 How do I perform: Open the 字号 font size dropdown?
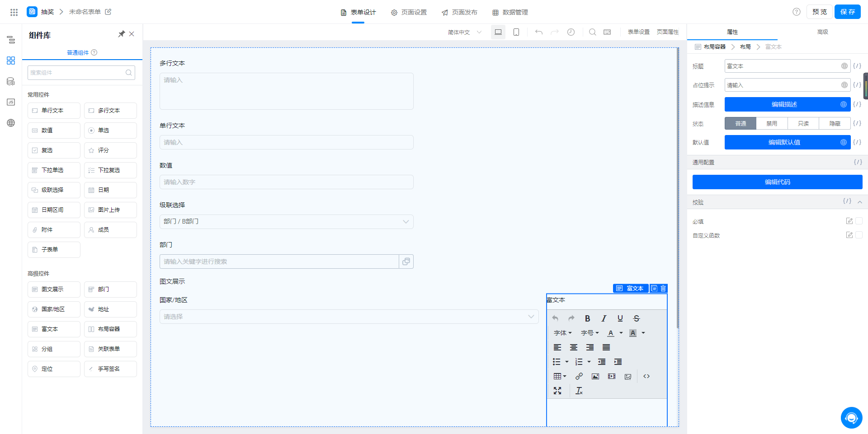tap(590, 333)
